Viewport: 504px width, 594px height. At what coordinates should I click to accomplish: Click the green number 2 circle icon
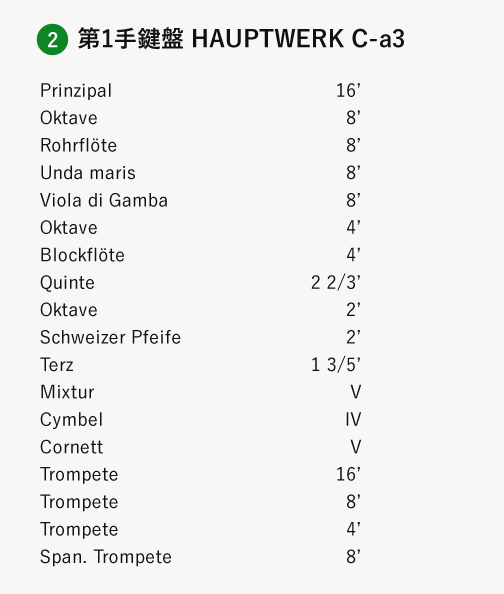(52, 39)
